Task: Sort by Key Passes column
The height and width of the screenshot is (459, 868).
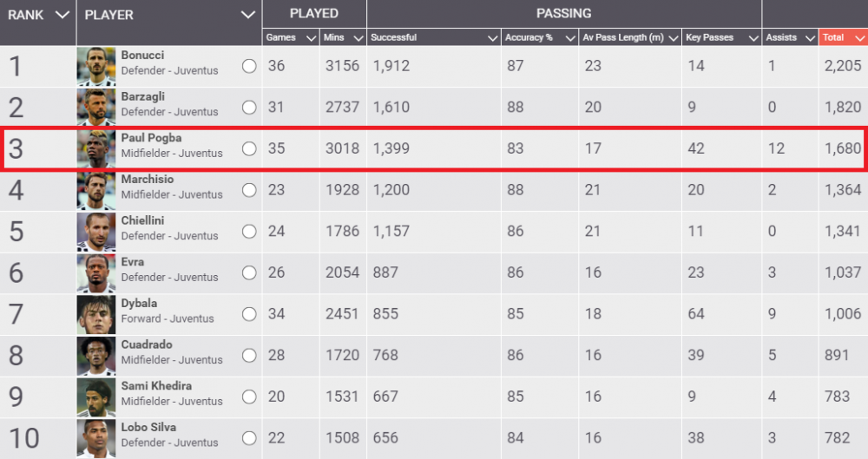Action: click(x=753, y=38)
